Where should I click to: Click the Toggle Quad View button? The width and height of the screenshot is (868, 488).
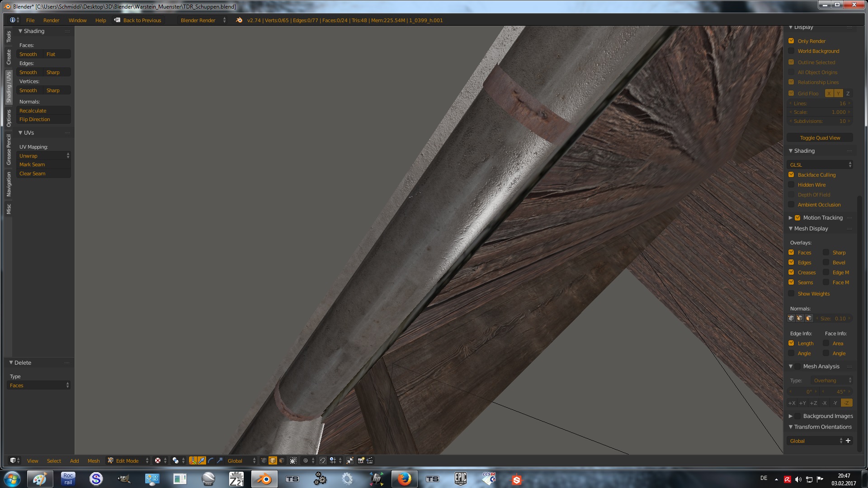(820, 138)
